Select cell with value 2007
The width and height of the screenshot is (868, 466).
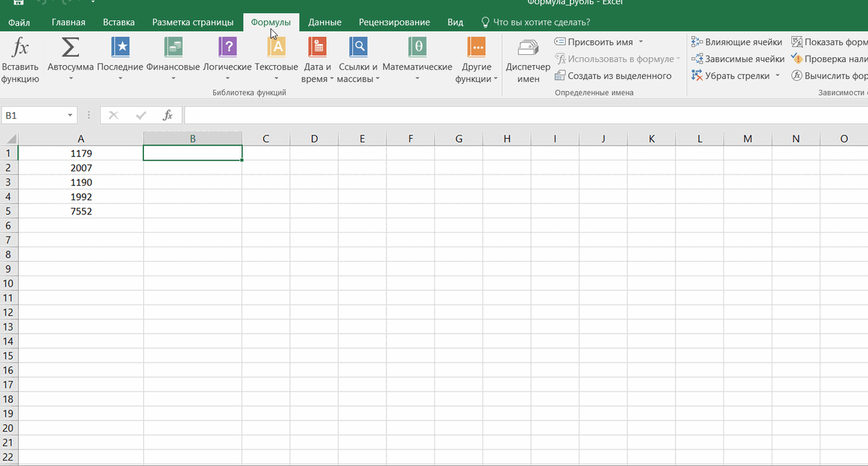[x=81, y=168]
